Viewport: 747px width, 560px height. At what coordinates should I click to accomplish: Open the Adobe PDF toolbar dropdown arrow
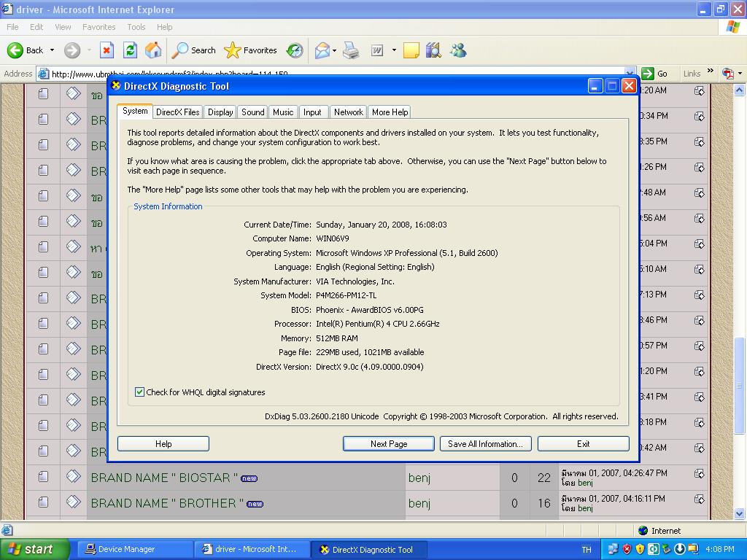point(740,74)
